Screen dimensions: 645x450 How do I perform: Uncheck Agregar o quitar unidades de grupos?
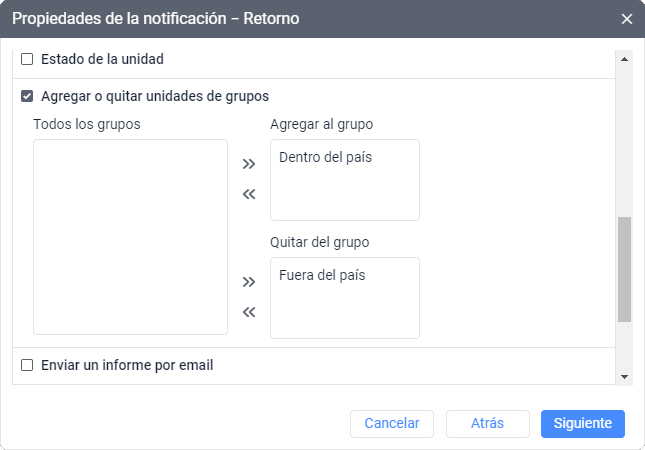click(x=27, y=97)
